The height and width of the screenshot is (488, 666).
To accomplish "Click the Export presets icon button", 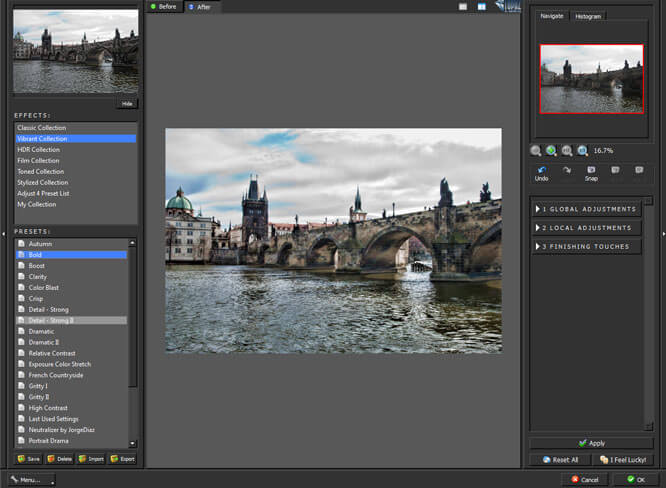I will 122,459.
